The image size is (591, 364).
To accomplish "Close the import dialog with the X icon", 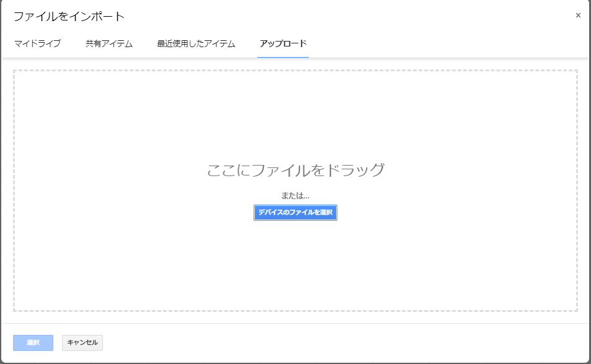I will point(578,16).
